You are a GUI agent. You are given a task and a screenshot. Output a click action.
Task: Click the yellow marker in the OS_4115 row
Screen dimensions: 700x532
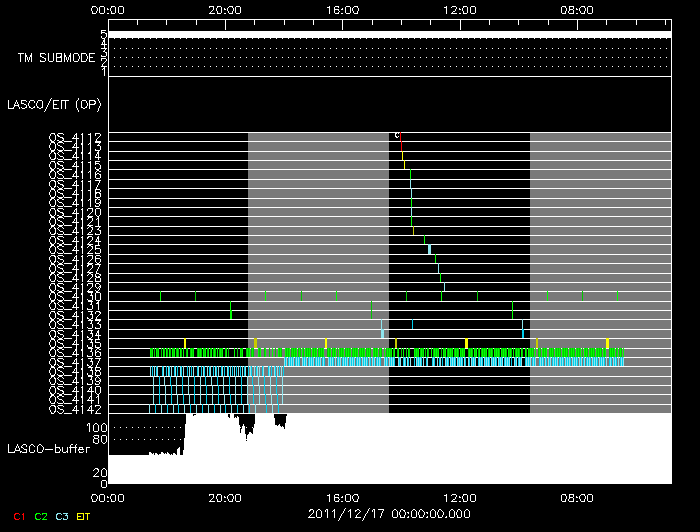(404, 165)
